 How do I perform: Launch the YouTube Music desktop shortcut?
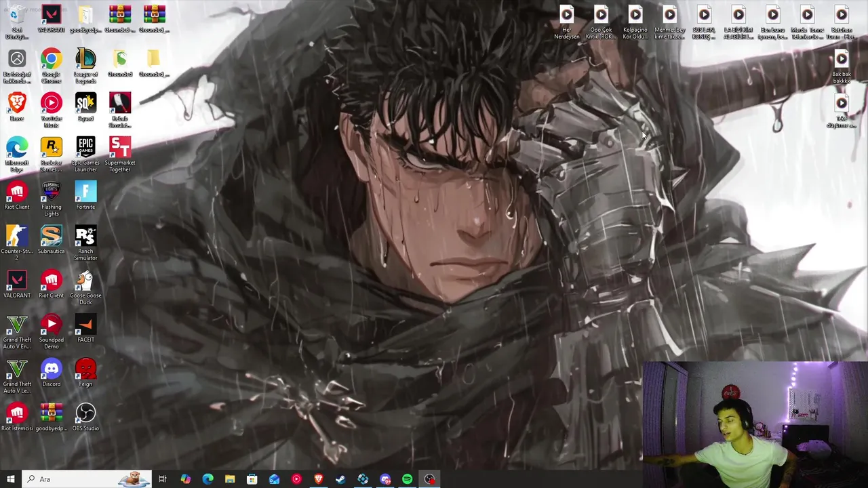click(51, 110)
